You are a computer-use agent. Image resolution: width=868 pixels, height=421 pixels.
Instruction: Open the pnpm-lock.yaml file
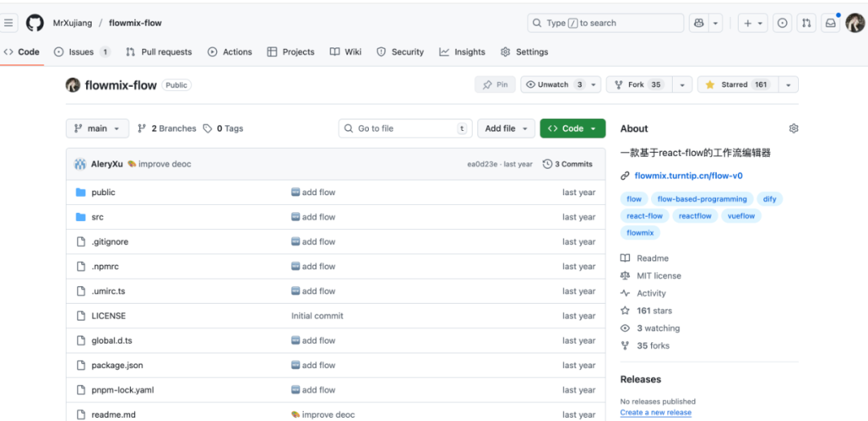[123, 390]
